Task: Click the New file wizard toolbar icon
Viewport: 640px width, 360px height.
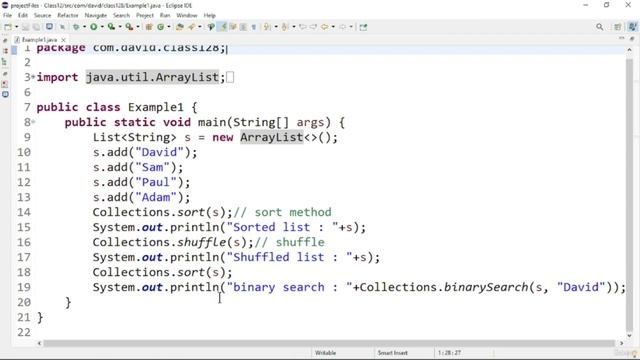Action: (x=8, y=27)
